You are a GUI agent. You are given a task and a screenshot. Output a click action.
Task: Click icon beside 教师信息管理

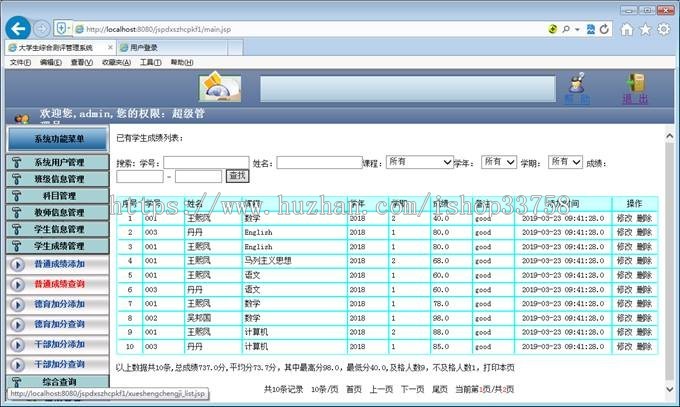16,212
